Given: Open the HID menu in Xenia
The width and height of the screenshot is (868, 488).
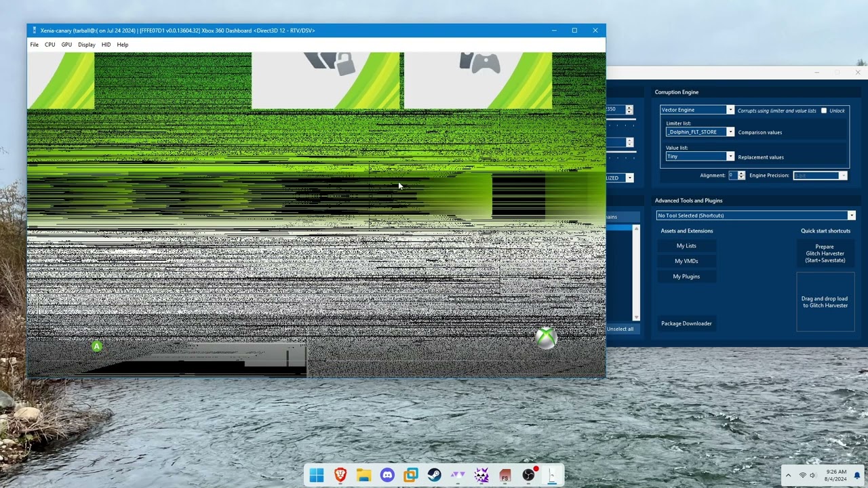Looking at the screenshot, I should 106,45.
